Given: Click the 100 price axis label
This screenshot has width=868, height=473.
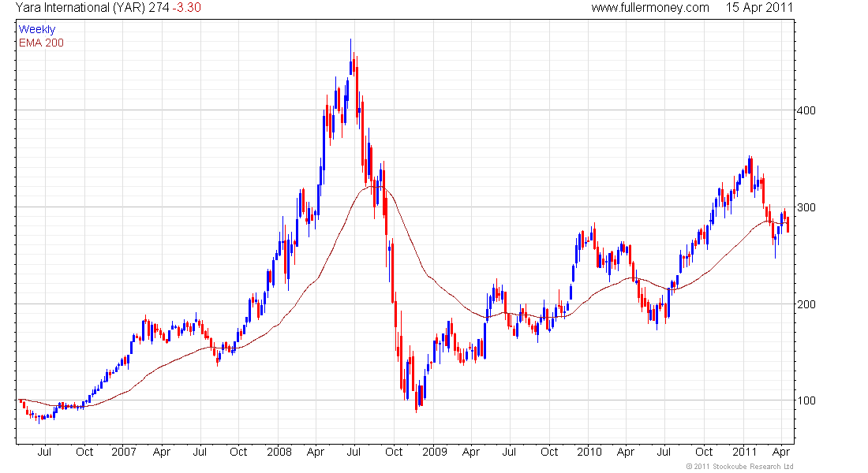Looking at the screenshot, I should tap(806, 400).
